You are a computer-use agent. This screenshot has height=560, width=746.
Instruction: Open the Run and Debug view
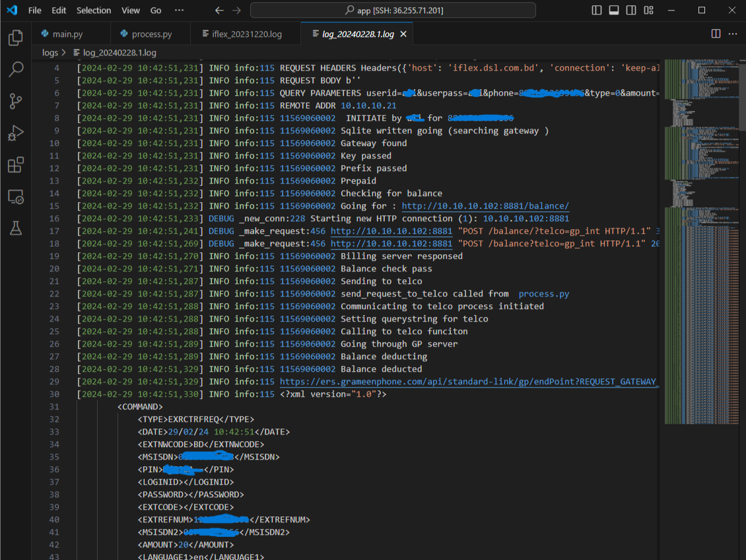click(x=15, y=133)
